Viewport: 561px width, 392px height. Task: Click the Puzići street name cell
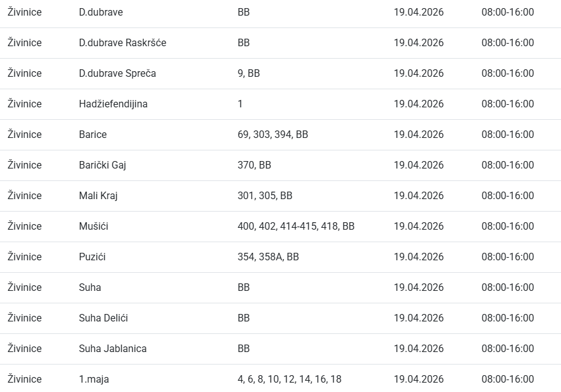coord(92,257)
